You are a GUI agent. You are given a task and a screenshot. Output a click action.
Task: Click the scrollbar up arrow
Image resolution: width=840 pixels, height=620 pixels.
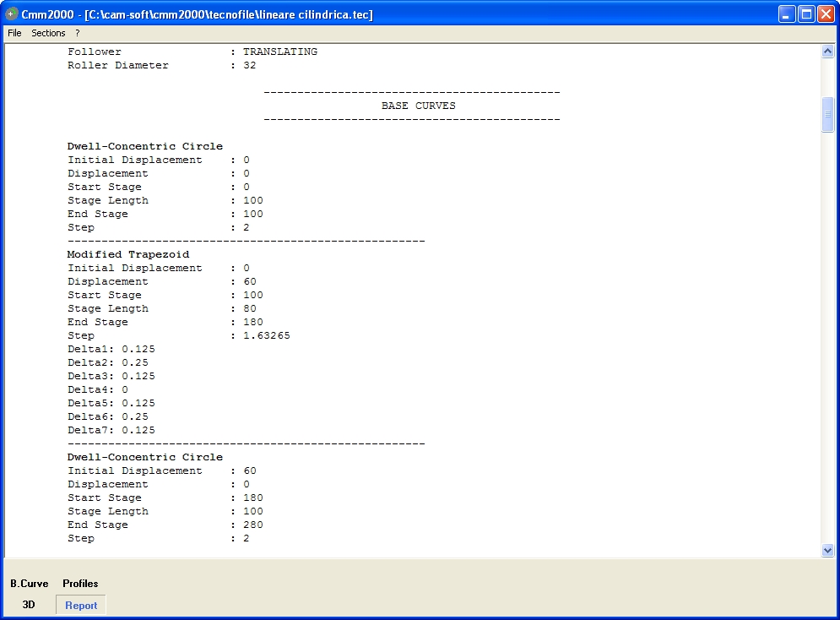tap(827, 52)
